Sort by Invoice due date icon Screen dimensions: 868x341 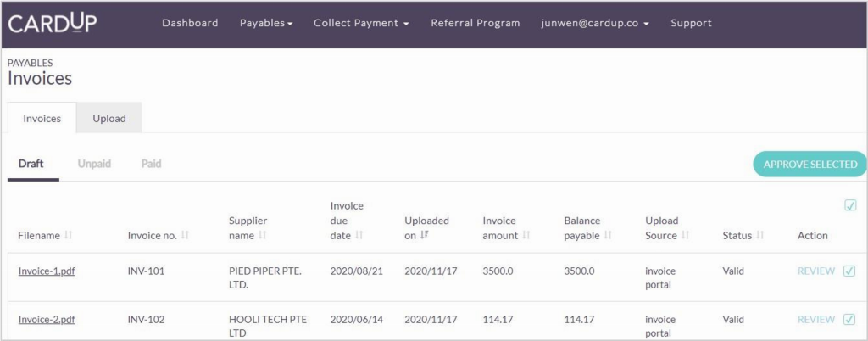click(359, 235)
